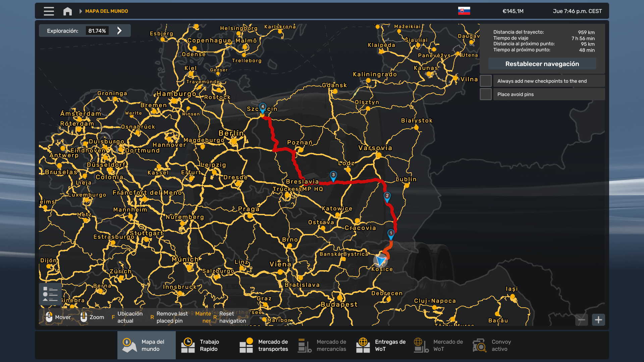Select route waypoint pin number 3
This screenshot has height=362, width=644.
point(333,176)
